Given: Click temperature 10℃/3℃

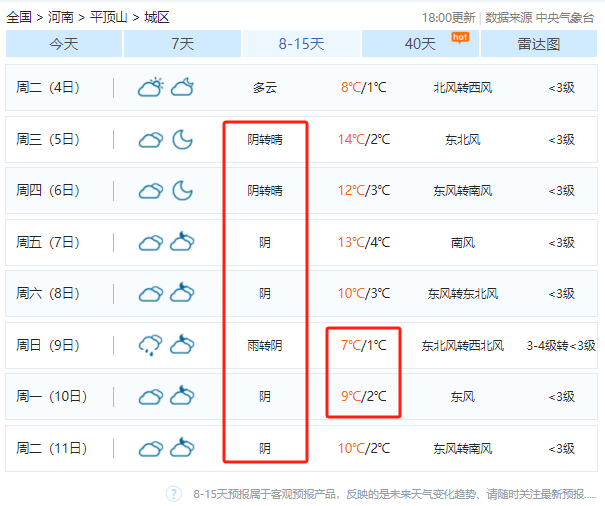Looking at the screenshot, I should (364, 293).
